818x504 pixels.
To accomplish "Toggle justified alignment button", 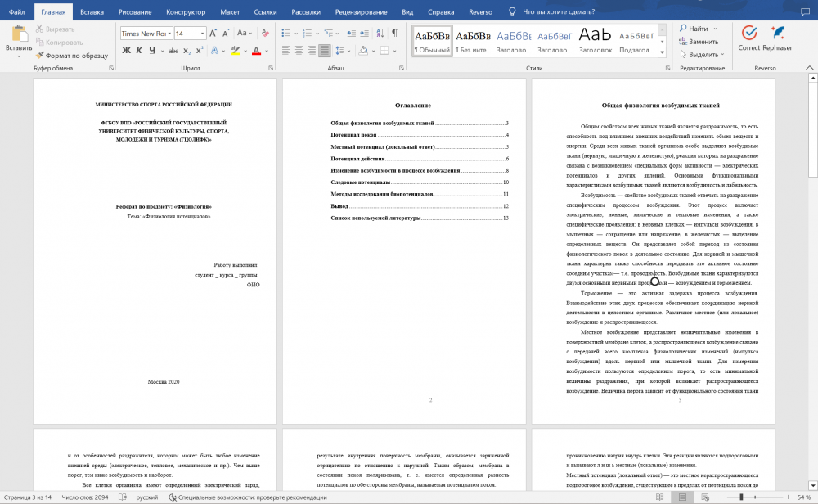I will (x=325, y=51).
